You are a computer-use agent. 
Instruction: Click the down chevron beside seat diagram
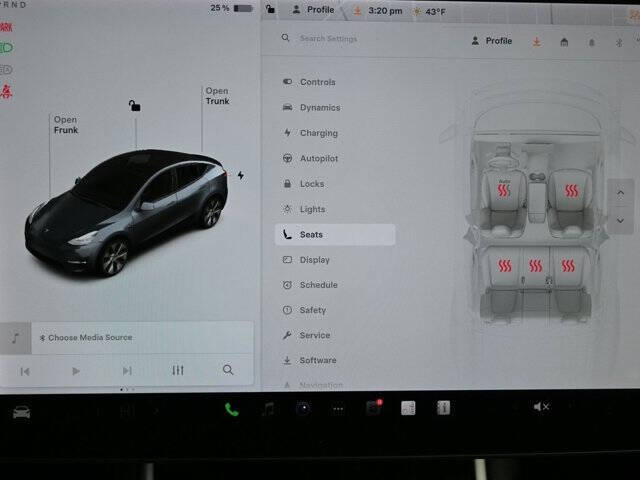(620, 220)
